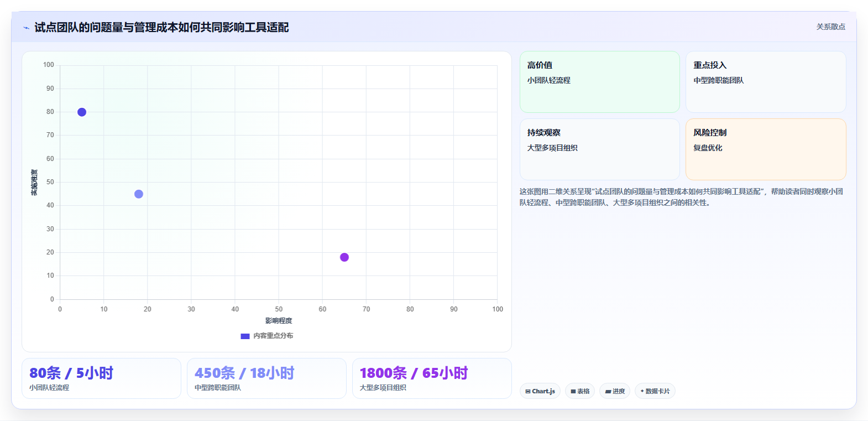Select the 风险控制 quadrant card

pyautogui.click(x=766, y=149)
